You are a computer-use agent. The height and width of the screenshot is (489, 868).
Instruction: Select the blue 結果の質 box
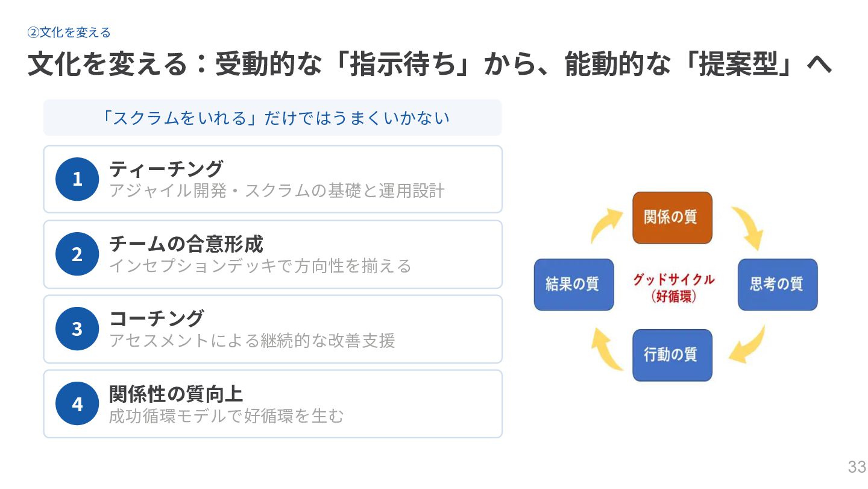pyautogui.click(x=574, y=285)
